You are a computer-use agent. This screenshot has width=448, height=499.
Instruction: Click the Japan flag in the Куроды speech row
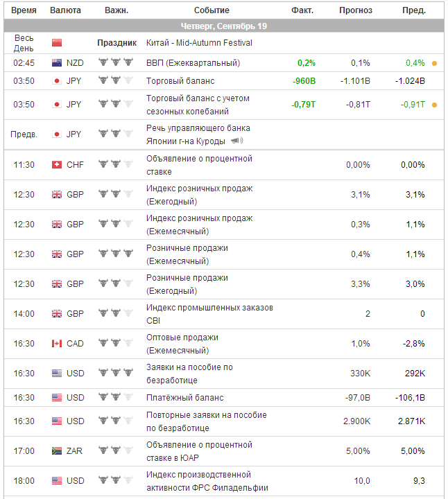57,134
